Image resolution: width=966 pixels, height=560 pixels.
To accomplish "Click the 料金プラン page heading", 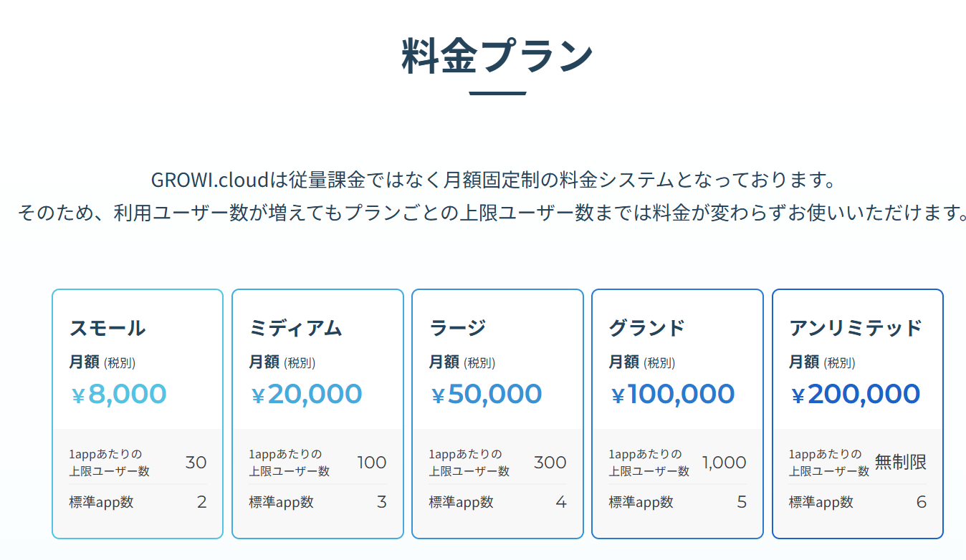I will [x=497, y=56].
